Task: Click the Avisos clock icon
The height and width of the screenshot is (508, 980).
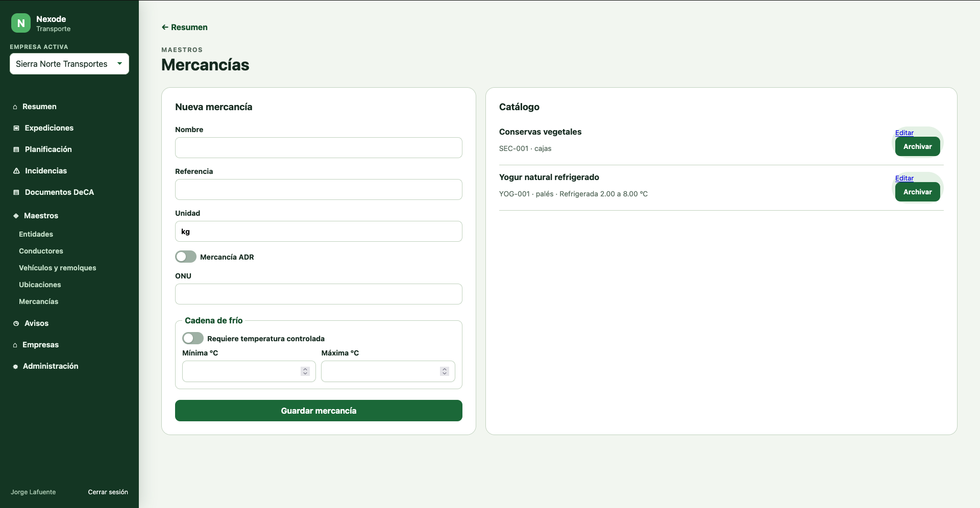Action: coord(16,323)
